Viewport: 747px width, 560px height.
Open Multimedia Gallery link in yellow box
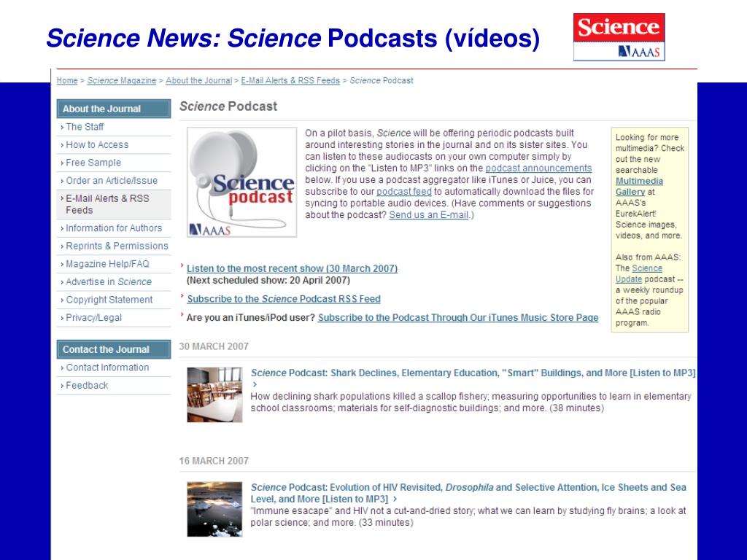pyautogui.click(x=639, y=186)
